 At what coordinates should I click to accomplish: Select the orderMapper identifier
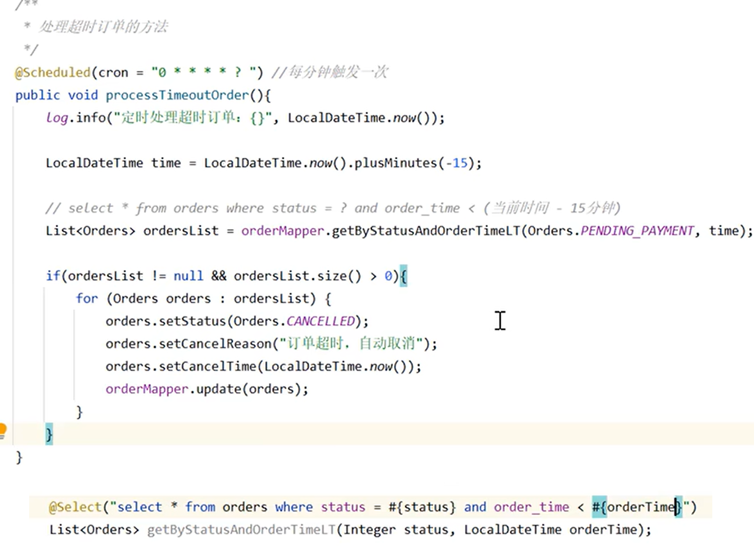click(x=281, y=231)
